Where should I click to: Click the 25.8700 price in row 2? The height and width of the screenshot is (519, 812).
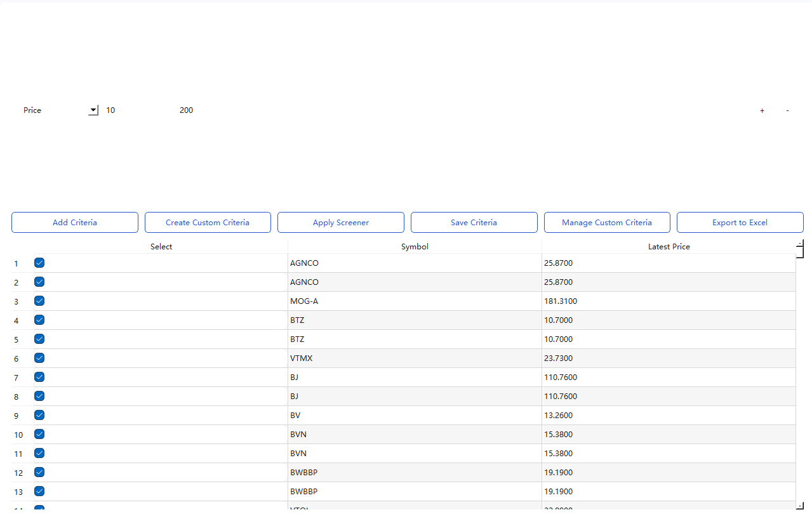(669, 282)
